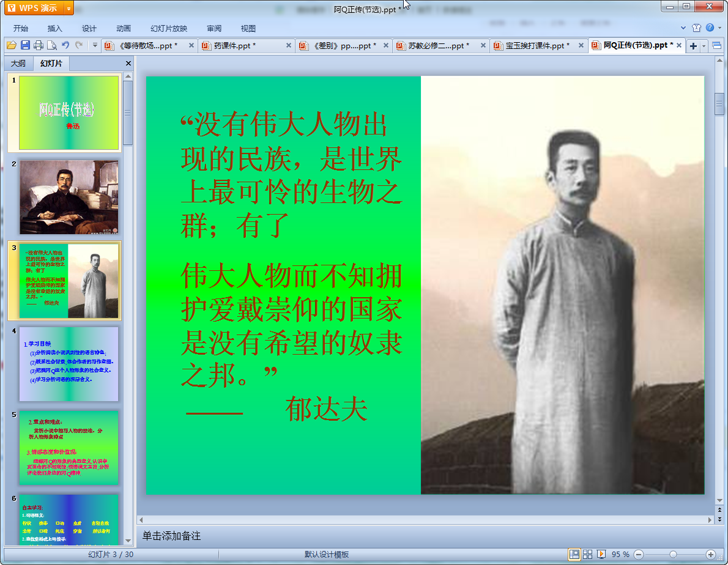
Task: Click horizontal scrollbar left arrow
Action: coord(141,520)
